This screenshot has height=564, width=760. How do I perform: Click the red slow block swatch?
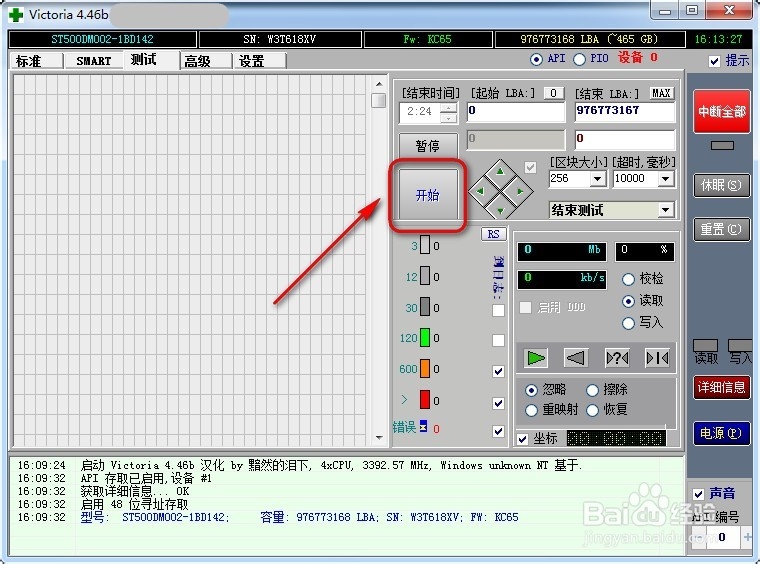[x=425, y=400]
